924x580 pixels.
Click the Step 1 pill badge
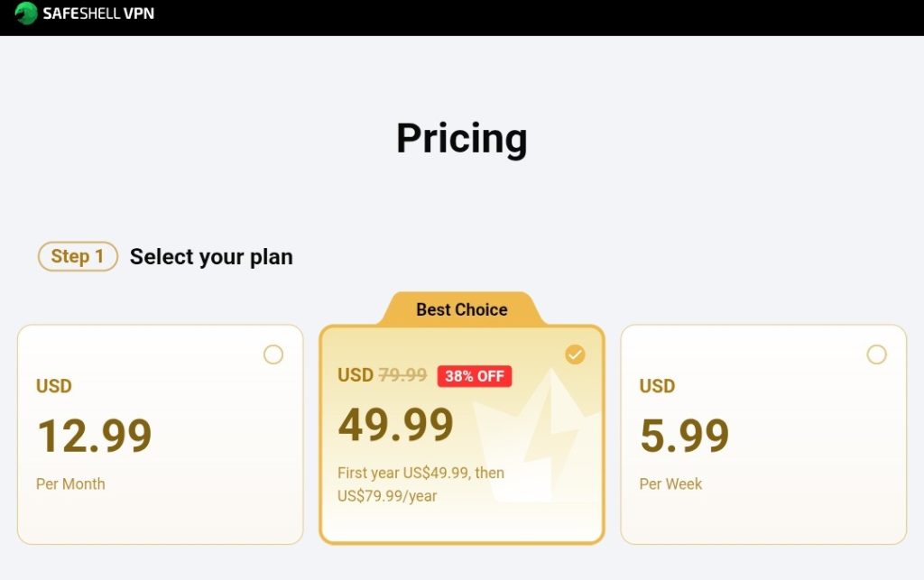coord(78,256)
